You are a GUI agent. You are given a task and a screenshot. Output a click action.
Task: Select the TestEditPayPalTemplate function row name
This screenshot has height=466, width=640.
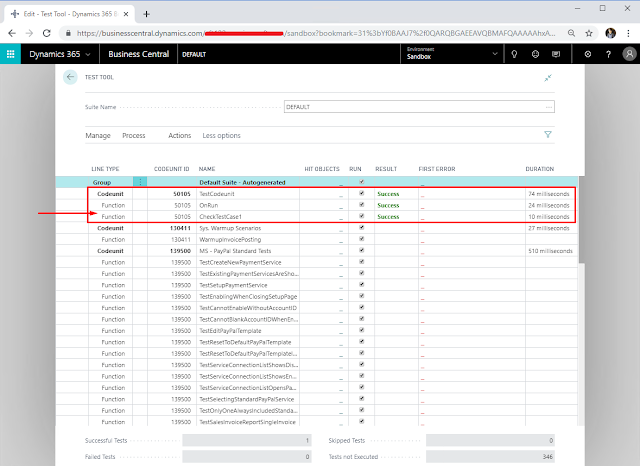pyautogui.click(x=230, y=331)
